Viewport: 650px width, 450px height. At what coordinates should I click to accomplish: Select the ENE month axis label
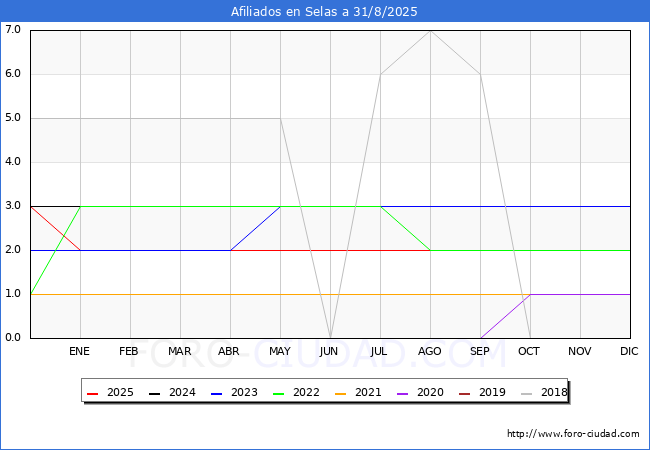79,351
